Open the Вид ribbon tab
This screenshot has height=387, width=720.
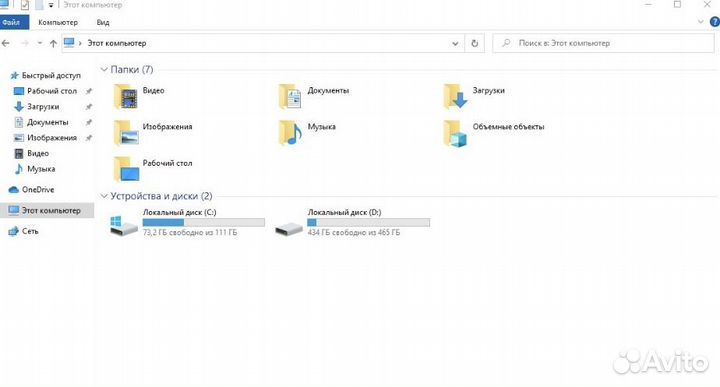point(103,22)
